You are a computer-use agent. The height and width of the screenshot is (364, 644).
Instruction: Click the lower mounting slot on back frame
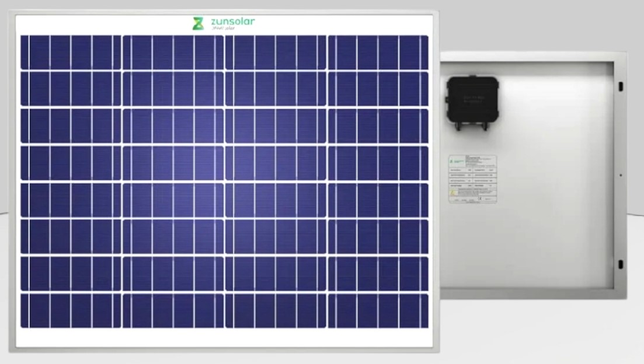[620, 264]
